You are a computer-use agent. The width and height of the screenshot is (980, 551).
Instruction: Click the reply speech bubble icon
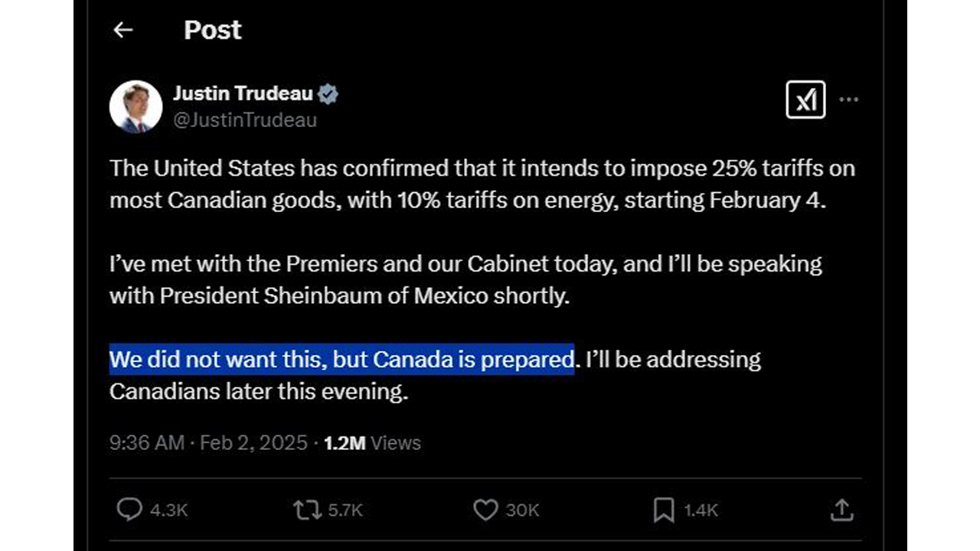[129, 510]
